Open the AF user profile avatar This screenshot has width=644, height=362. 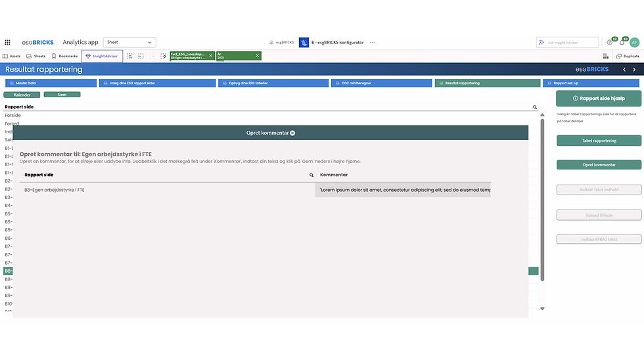[635, 42]
